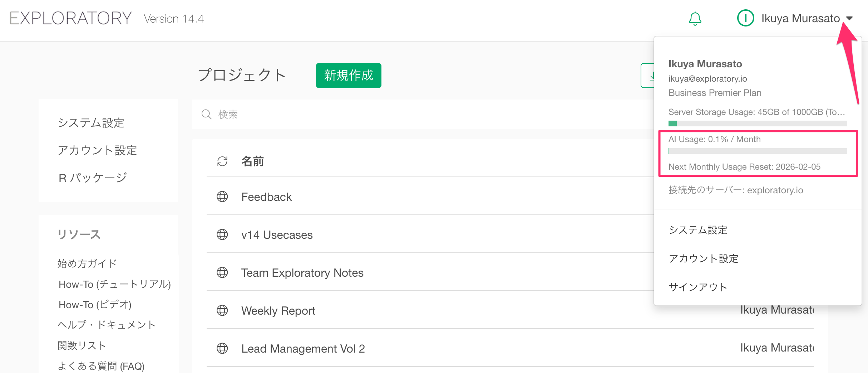This screenshot has width=868, height=373.
Task: Click the green user avatar icon
Action: [x=745, y=18]
